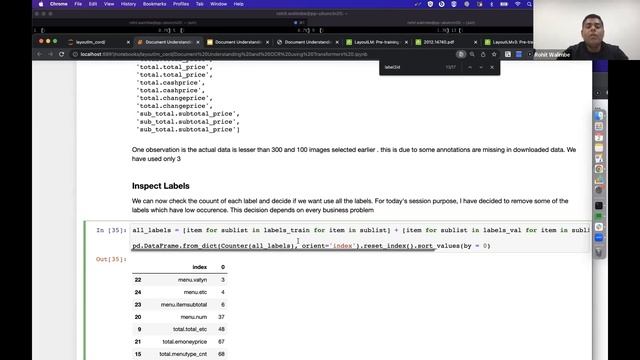Open the share icon in address bar

click(483, 54)
